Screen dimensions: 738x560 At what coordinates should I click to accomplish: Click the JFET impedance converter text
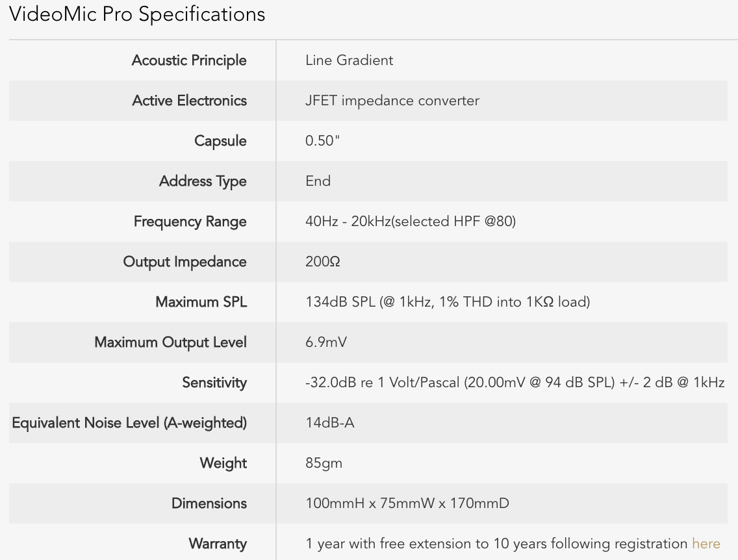[x=392, y=101]
